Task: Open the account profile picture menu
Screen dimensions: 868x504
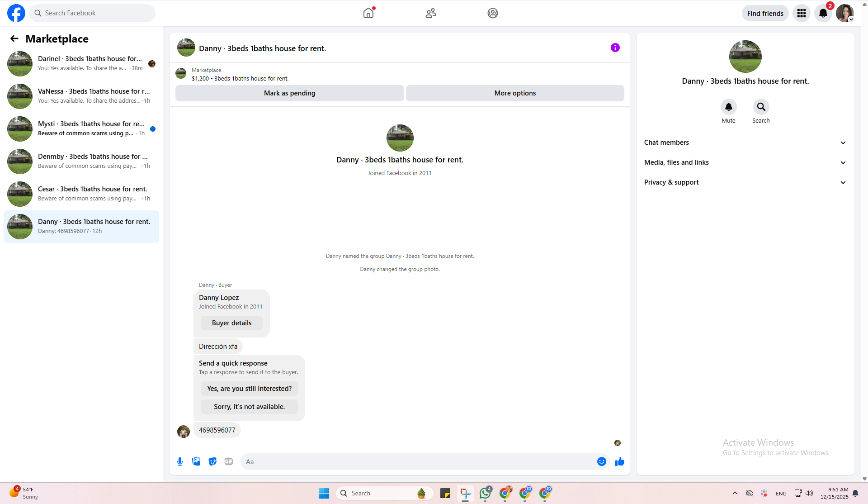Action: pos(844,13)
